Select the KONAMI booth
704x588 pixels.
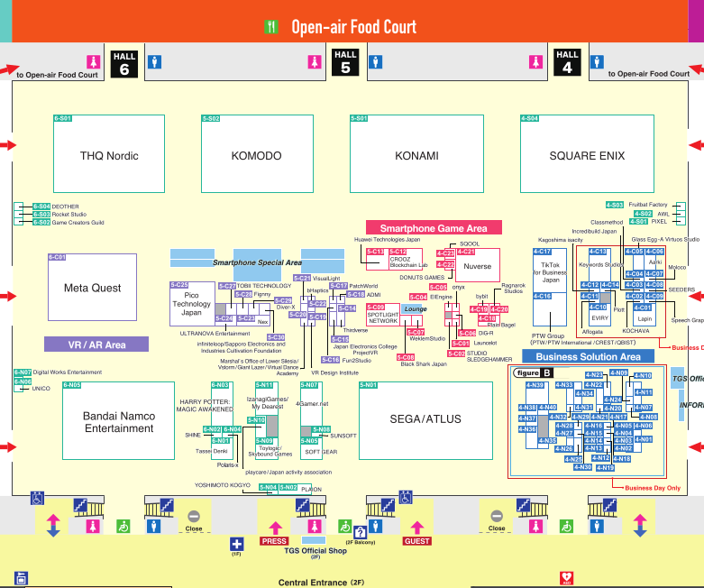pyautogui.click(x=416, y=153)
